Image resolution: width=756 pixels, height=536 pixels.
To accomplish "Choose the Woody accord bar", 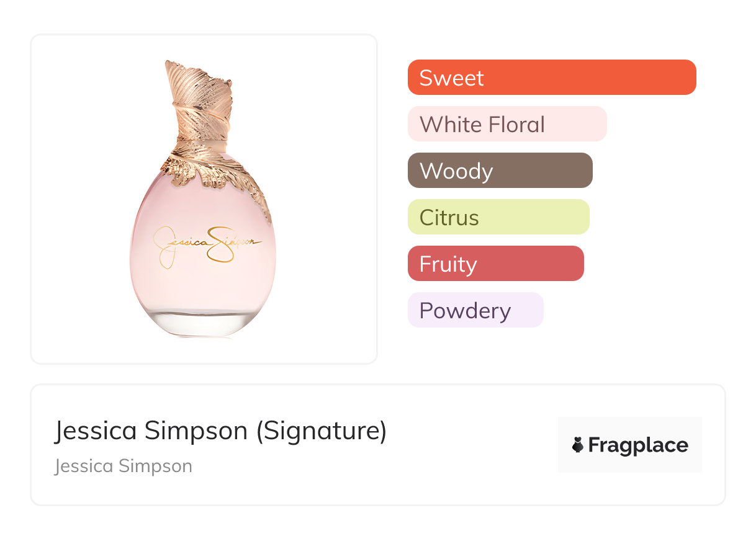I will (x=500, y=171).
